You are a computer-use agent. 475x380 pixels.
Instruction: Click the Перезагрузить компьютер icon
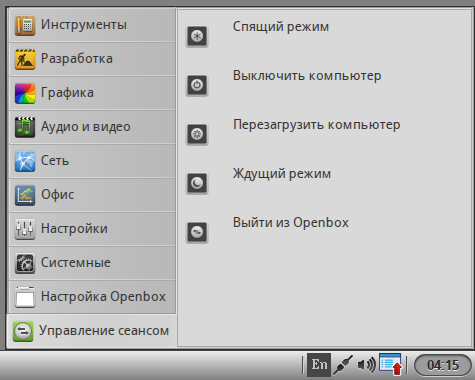pos(197,134)
